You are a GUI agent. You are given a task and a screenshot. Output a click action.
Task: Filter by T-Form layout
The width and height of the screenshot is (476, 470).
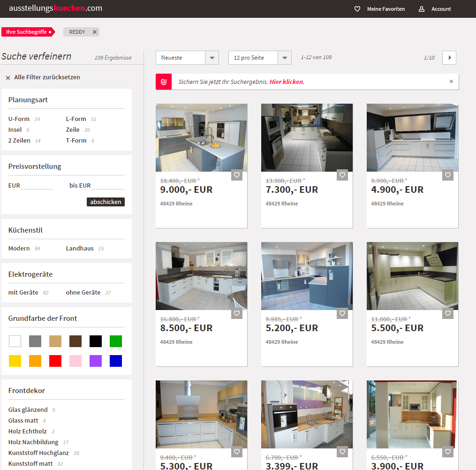click(76, 141)
